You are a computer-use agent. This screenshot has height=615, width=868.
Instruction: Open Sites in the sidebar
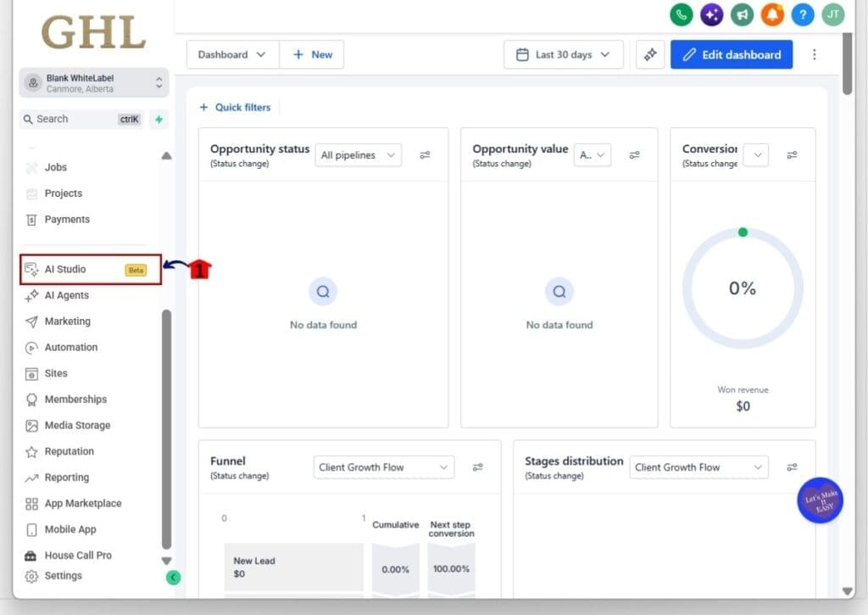(x=55, y=373)
